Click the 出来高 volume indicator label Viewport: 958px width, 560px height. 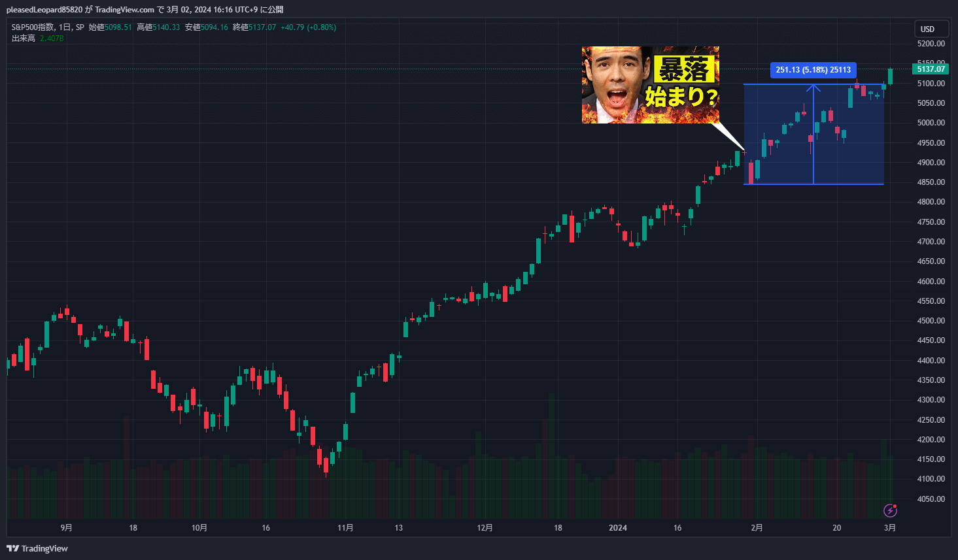tap(24, 39)
